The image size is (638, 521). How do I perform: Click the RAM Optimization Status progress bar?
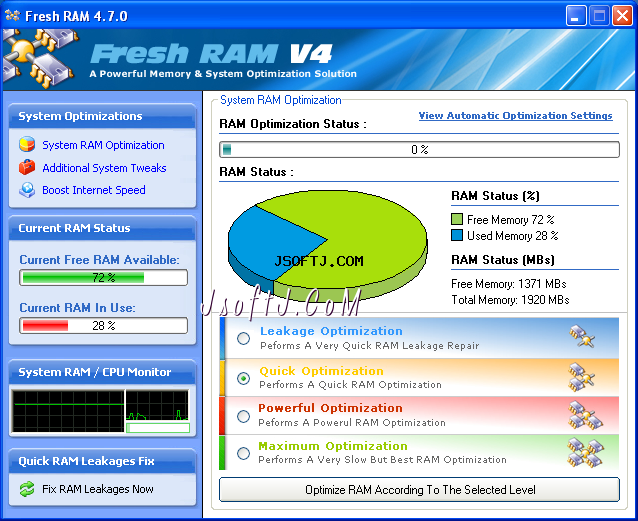(x=420, y=149)
